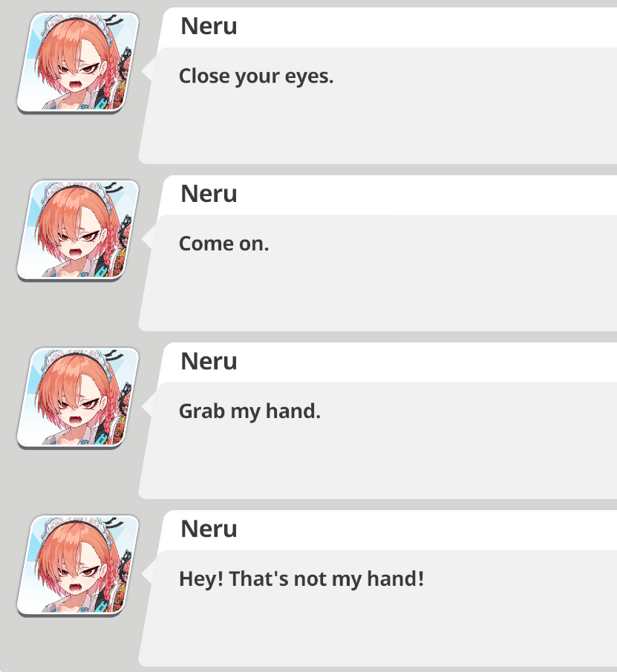Click Neru's avatar beside "Come on."
The height and width of the screenshot is (672, 617).
pos(78,230)
